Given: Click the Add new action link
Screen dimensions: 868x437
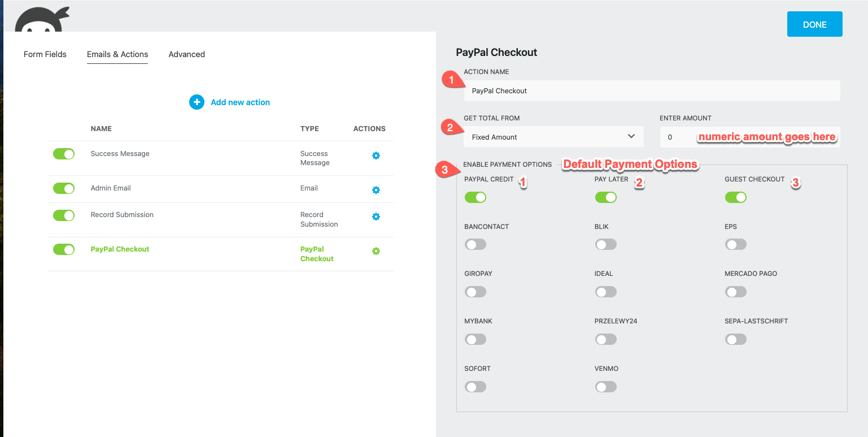Looking at the screenshot, I should [240, 102].
